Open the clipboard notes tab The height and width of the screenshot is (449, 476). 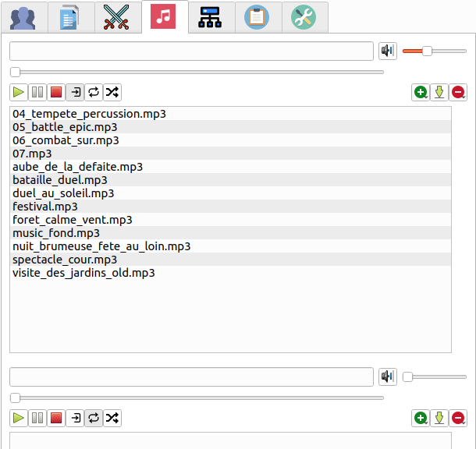click(x=258, y=17)
